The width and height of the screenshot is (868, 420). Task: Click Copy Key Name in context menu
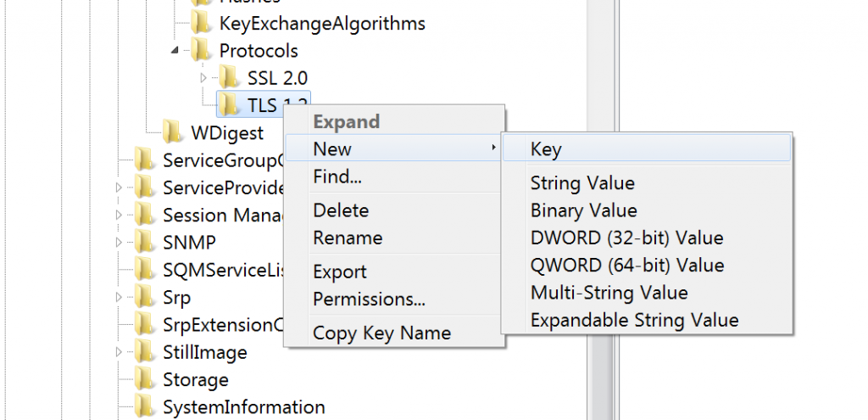pyautogui.click(x=381, y=333)
